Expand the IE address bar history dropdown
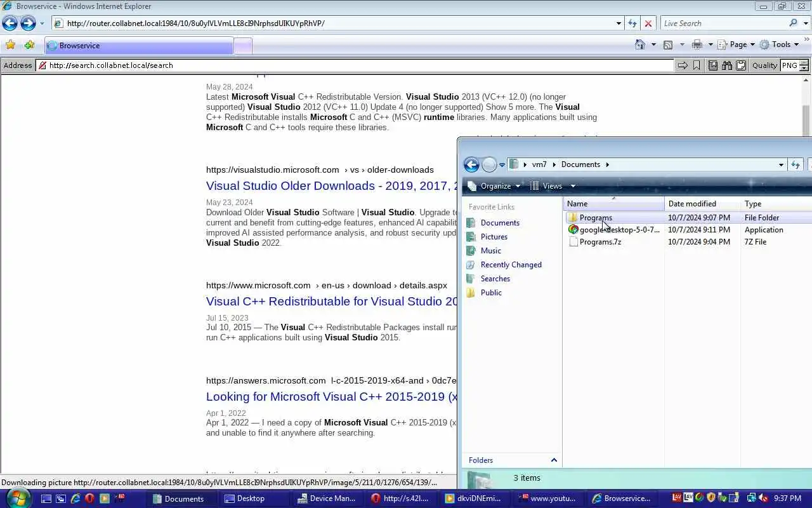 [619, 23]
